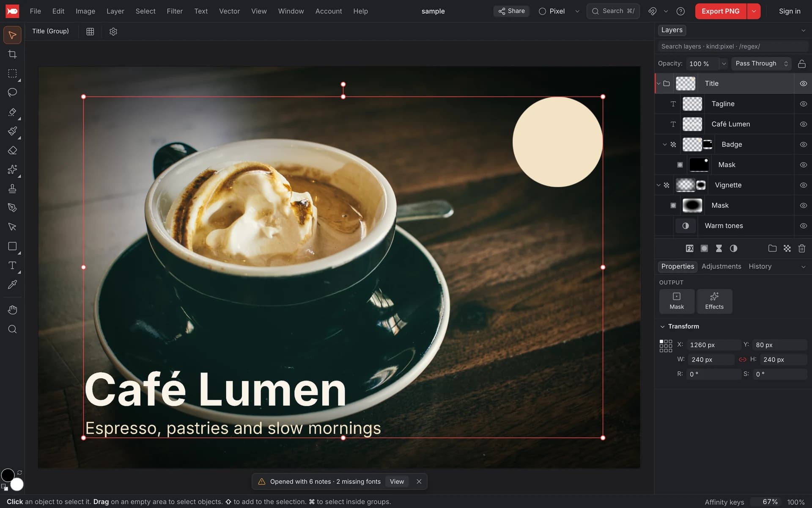812x508 pixels.
Task: Select the Color Picker eyedropper tool
Action: [12, 284]
